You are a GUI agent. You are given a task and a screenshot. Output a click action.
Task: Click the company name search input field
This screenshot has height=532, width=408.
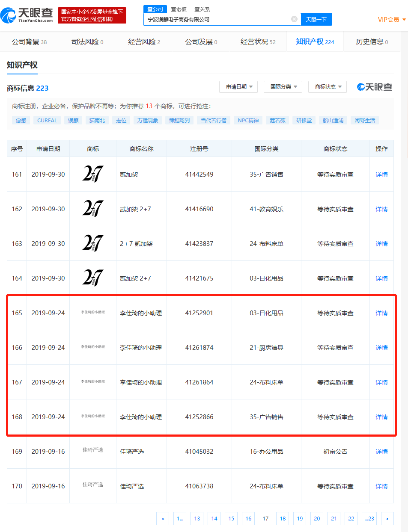(x=216, y=19)
